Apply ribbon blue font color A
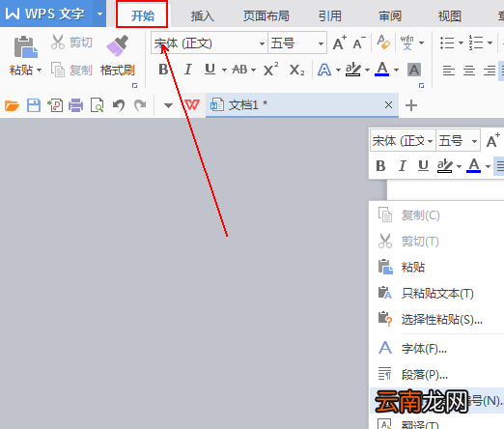 point(382,70)
